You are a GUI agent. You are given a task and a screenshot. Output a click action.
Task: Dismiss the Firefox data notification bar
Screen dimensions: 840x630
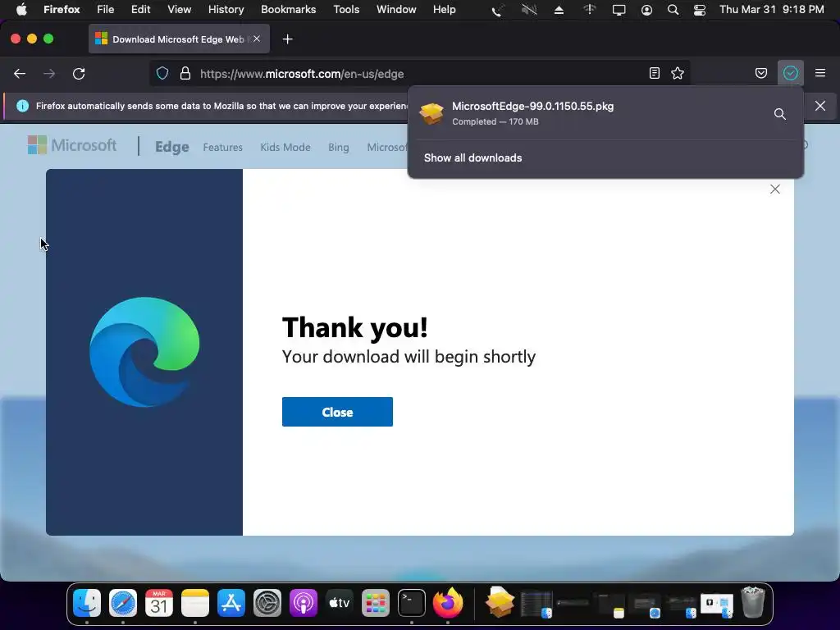coord(820,106)
